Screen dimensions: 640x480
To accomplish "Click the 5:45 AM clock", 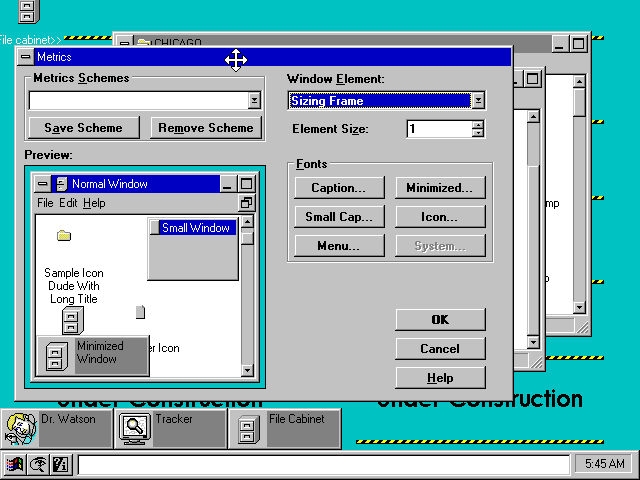I will coord(604,464).
